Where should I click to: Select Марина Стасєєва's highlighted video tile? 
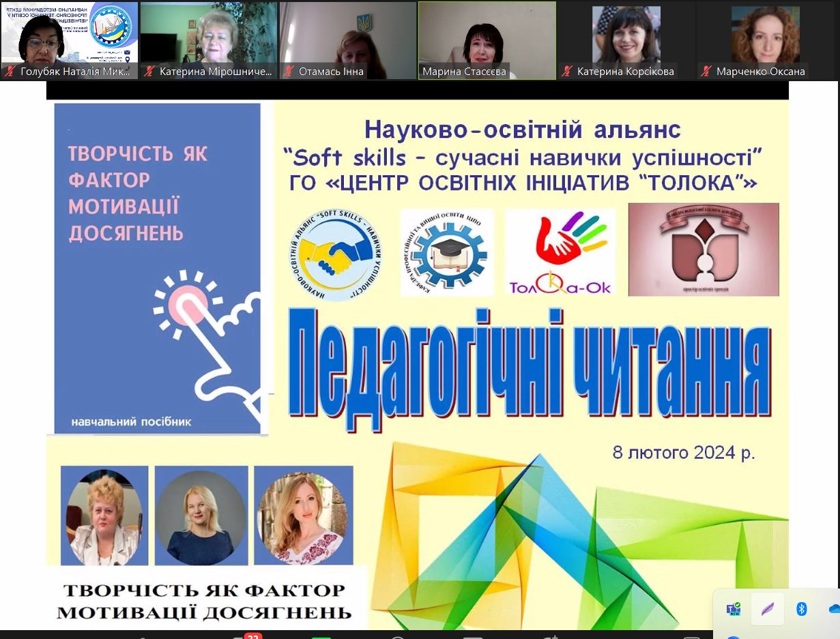coord(487,40)
